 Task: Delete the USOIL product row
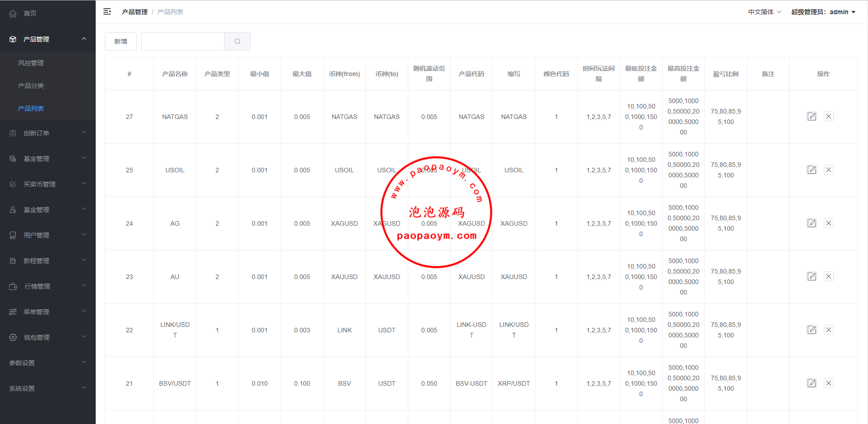point(828,170)
